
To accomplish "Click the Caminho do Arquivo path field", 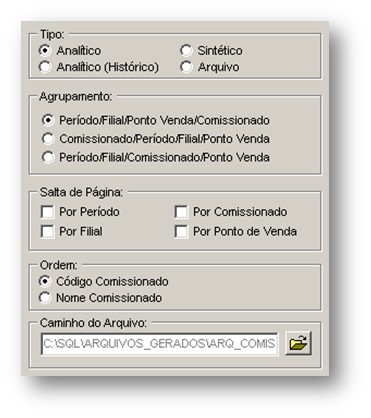I will click(x=159, y=344).
